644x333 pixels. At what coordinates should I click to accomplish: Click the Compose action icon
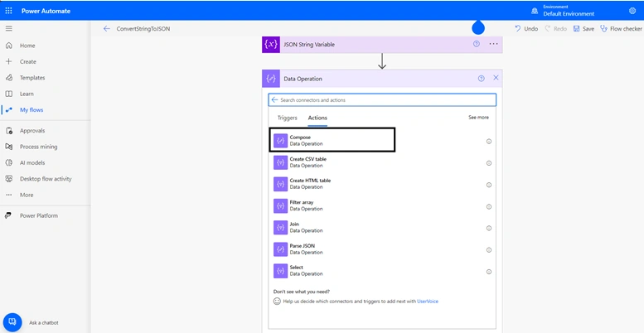(x=280, y=141)
